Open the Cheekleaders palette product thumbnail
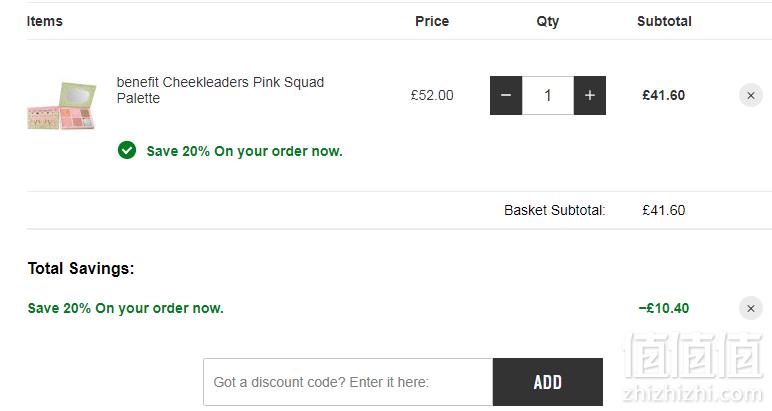 [x=62, y=105]
